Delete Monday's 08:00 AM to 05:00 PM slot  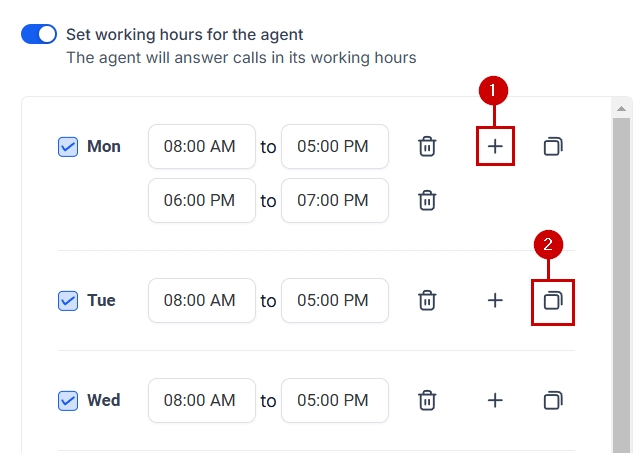427,147
